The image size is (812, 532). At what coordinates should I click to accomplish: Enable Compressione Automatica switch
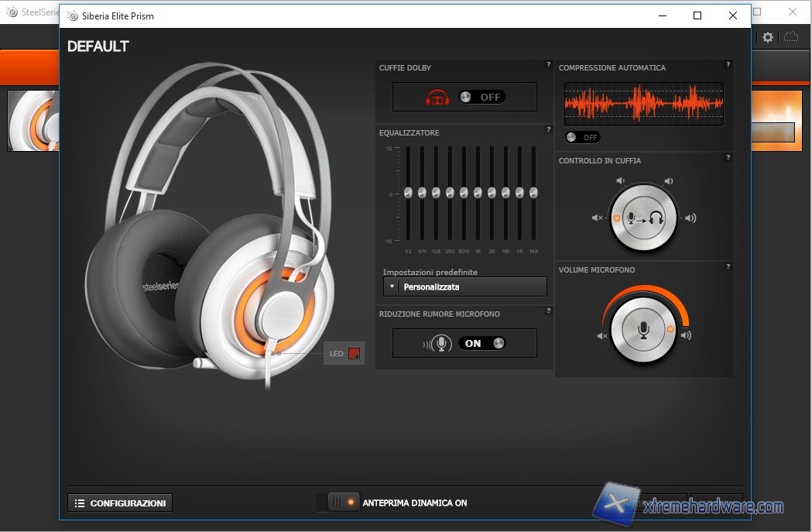(x=582, y=137)
